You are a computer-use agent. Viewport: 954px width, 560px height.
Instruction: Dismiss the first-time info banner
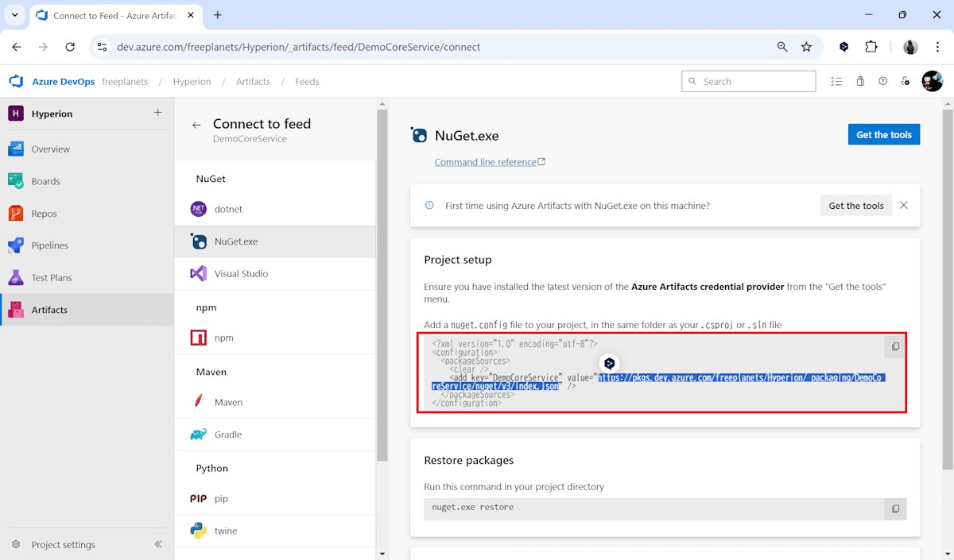click(903, 205)
